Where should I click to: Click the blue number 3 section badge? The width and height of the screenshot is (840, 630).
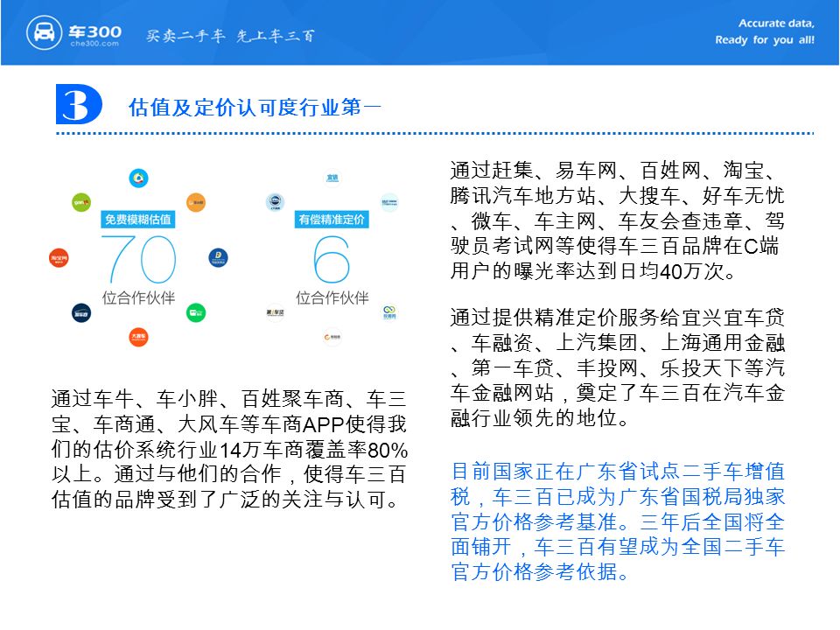[79, 104]
